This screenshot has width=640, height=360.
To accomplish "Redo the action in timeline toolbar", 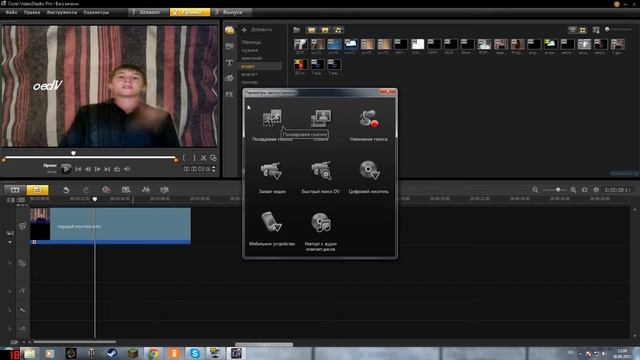I will click(x=86, y=190).
